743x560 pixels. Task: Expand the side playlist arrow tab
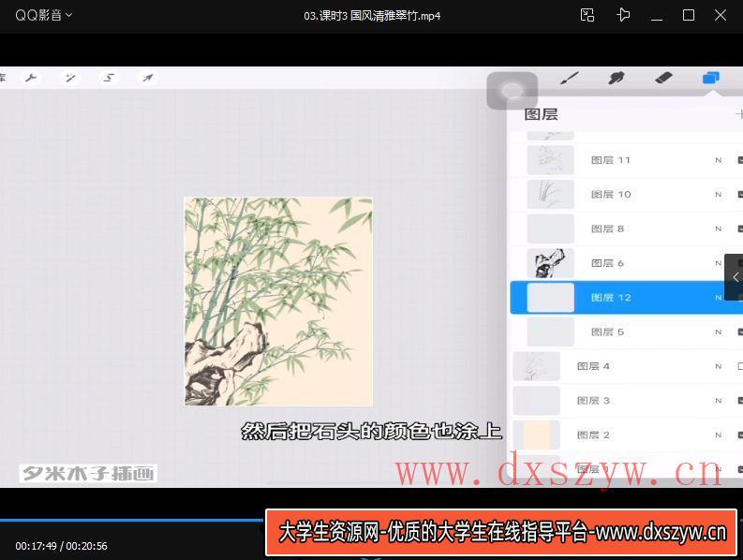click(x=735, y=277)
